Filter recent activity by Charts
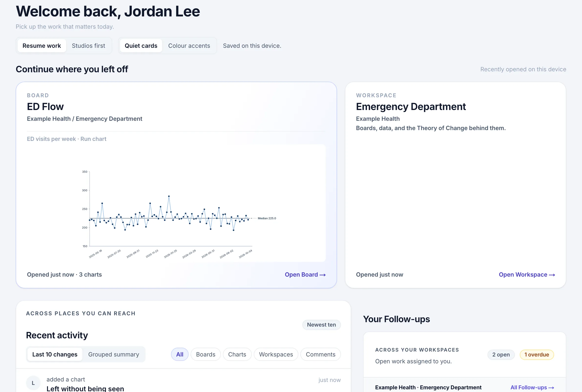This screenshot has width=582, height=392. (237, 354)
